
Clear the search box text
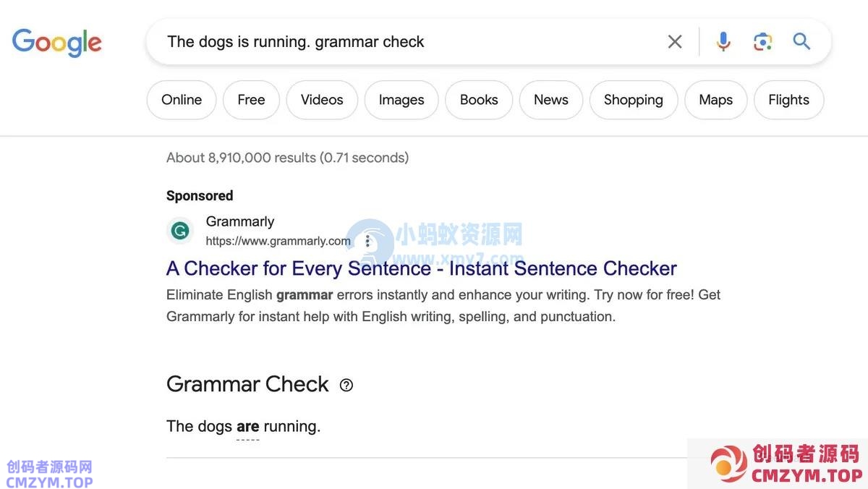click(x=675, y=42)
